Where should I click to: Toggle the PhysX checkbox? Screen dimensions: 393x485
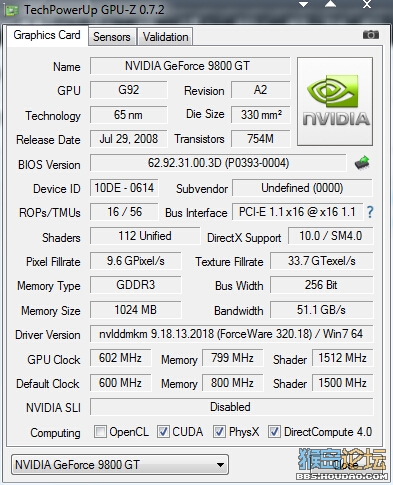tap(219, 432)
